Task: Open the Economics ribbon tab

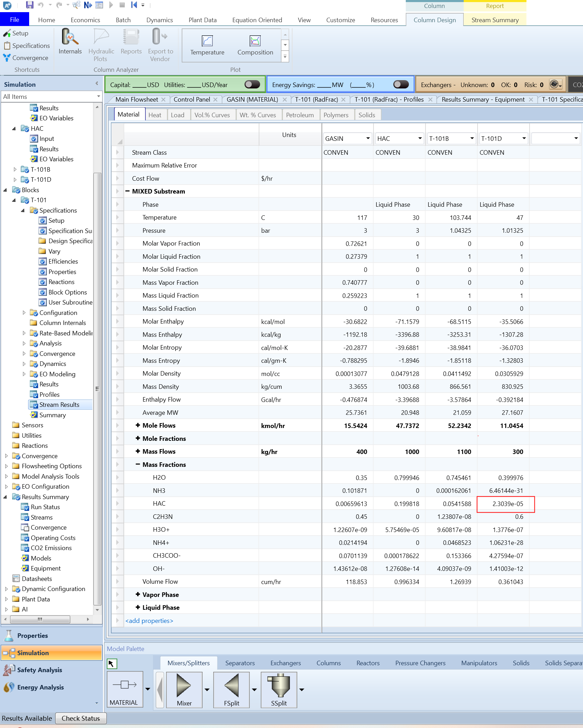Action: coord(85,20)
